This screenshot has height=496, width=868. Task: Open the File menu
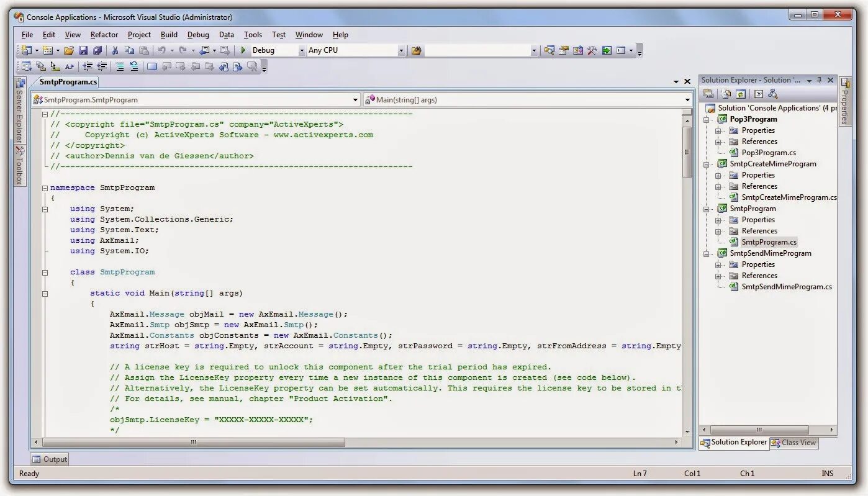point(27,35)
